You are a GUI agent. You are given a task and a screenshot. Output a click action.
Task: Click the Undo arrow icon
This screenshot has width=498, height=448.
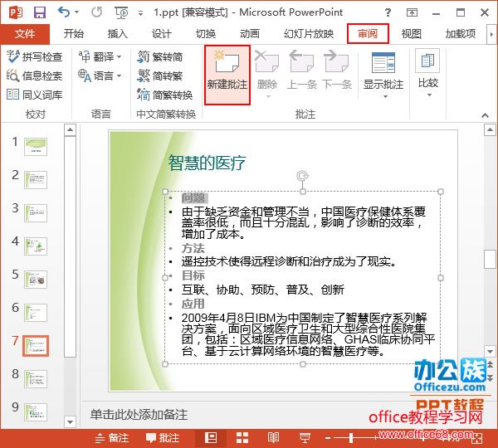(x=64, y=12)
